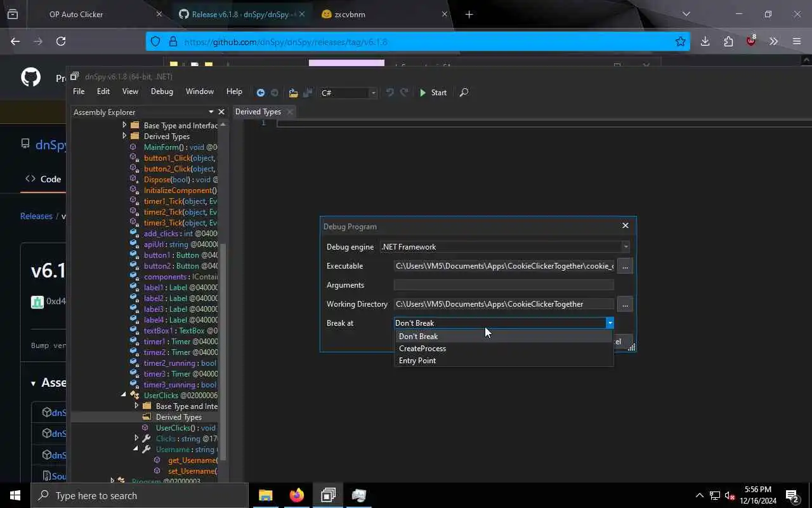
Task: Open the Windows Start menu
Action: pyautogui.click(x=15, y=495)
